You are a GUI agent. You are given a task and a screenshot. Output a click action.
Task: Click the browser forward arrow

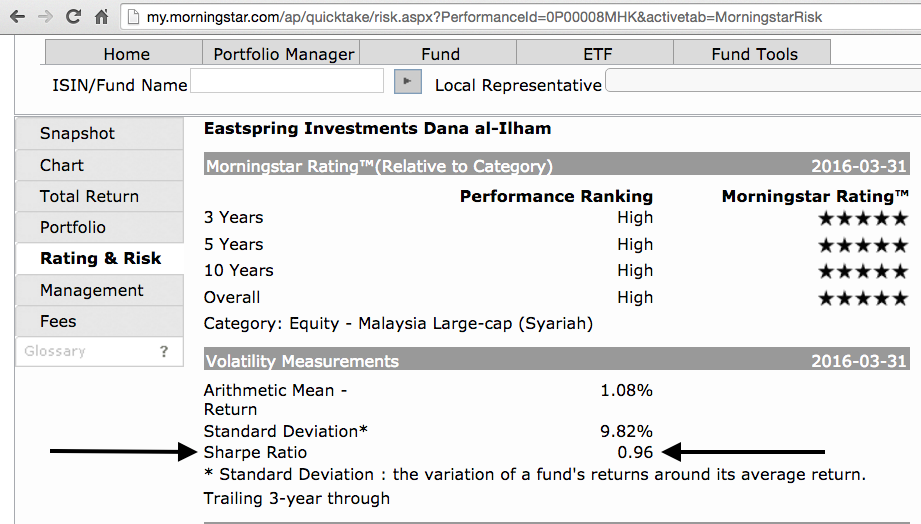click(x=45, y=17)
